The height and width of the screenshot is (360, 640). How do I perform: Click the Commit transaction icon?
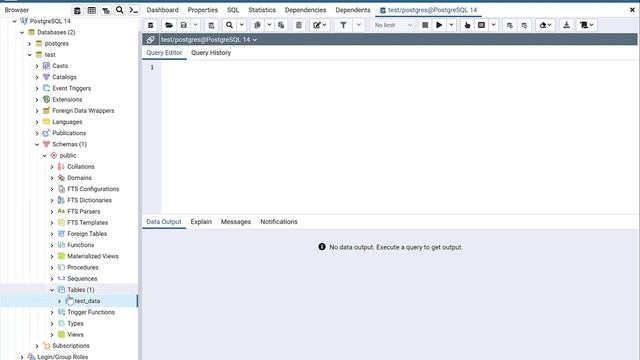(510, 25)
